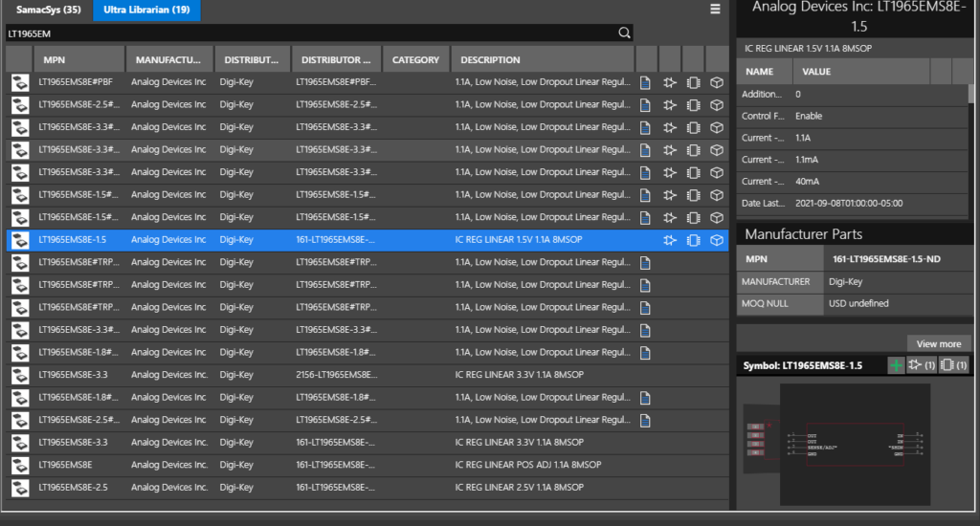Click footprint icon in selected LT1965EMS8E-1.5 row
The image size is (980, 526).
[693, 240]
